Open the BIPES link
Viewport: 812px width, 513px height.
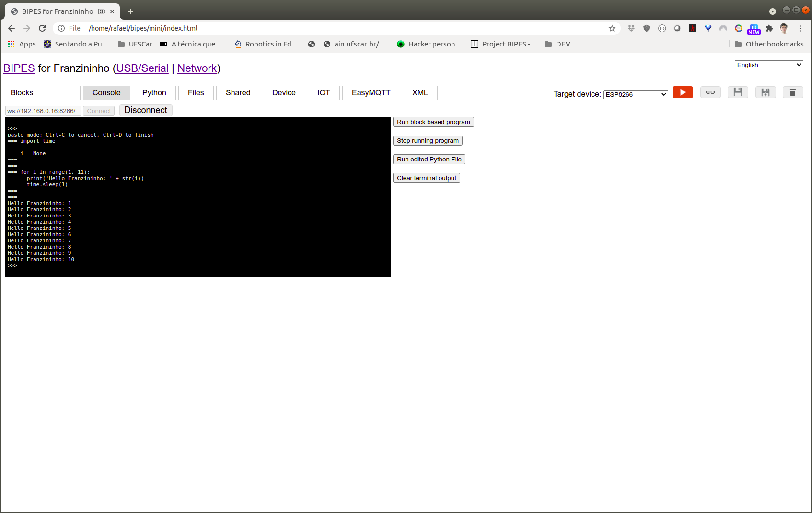point(19,68)
